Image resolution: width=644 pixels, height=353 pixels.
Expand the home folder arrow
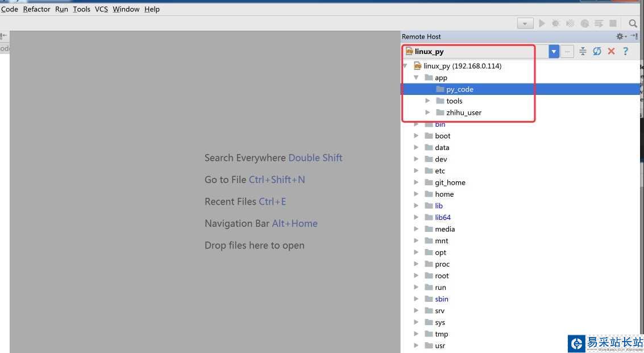click(416, 194)
